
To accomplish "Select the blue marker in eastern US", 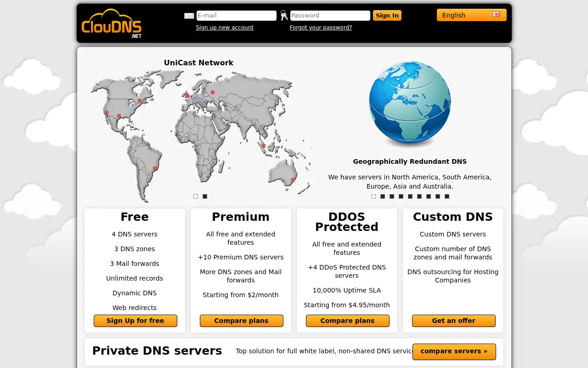I will (132, 111).
